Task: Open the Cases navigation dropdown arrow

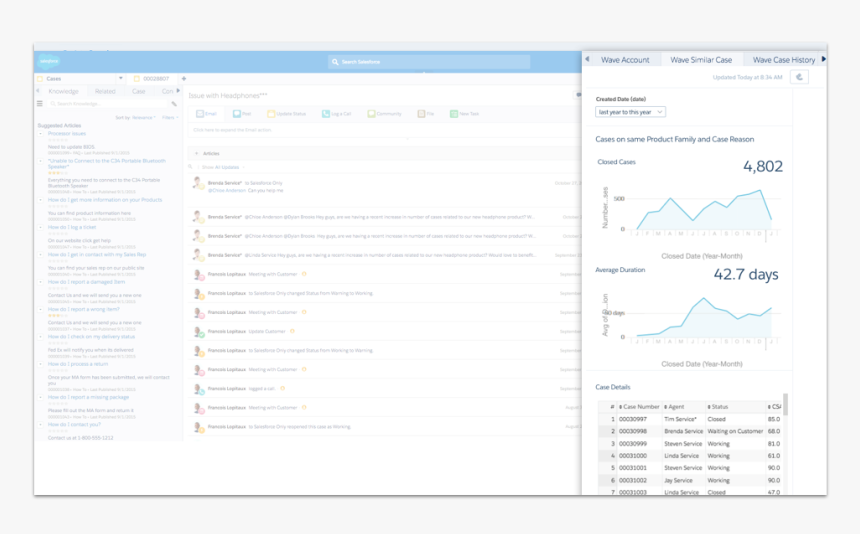Action: tap(121, 78)
